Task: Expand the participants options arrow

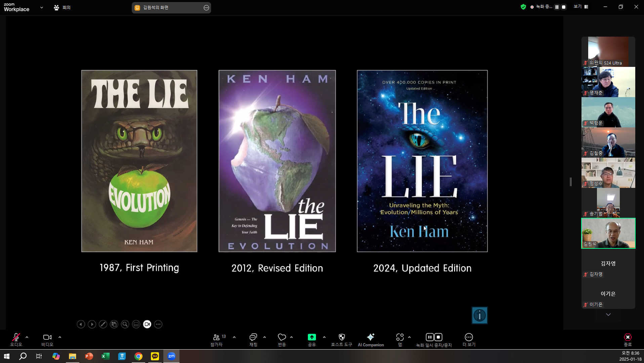Action: pyautogui.click(x=234, y=337)
